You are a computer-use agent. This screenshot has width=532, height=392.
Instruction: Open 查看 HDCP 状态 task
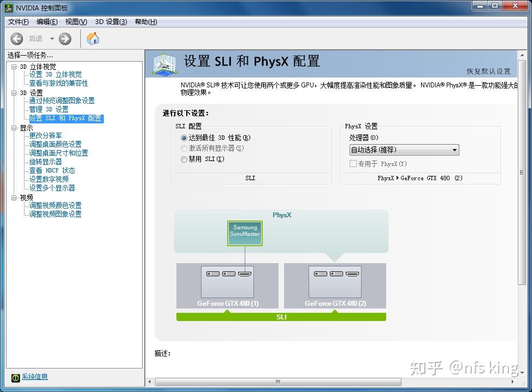tap(52, 170)
